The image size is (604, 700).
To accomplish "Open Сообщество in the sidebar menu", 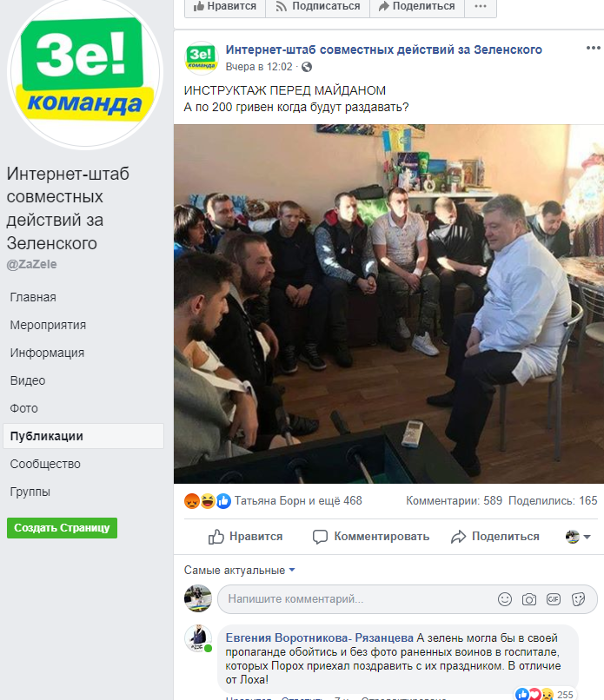I will pyautogui.click(x=45, y=464).
